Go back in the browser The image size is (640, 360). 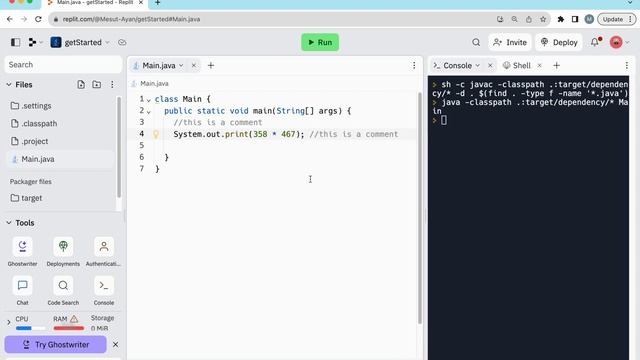coord(10,19)
